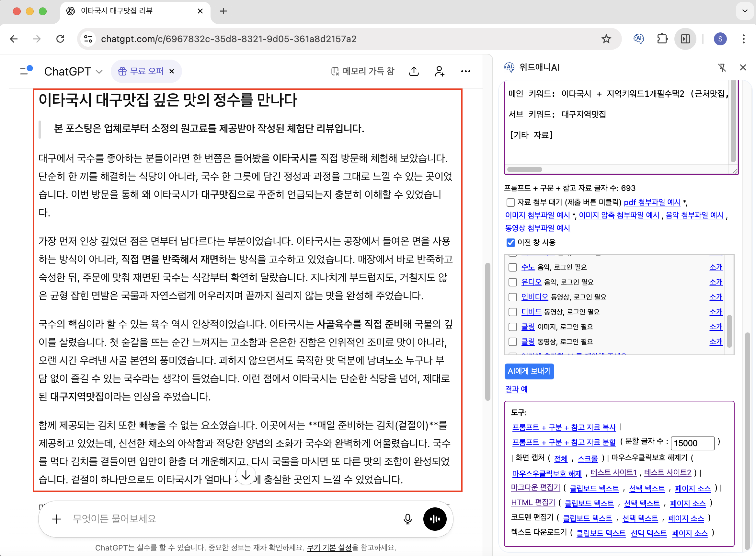This screenshot has width=756, height=556.
Task: Bookmark this page with the star icon
Action: coord(606,39)
